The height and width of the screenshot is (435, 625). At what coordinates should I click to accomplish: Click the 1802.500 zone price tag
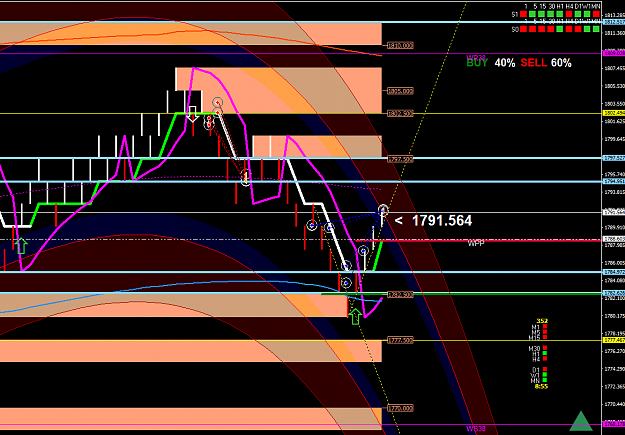tap(400, 114)
